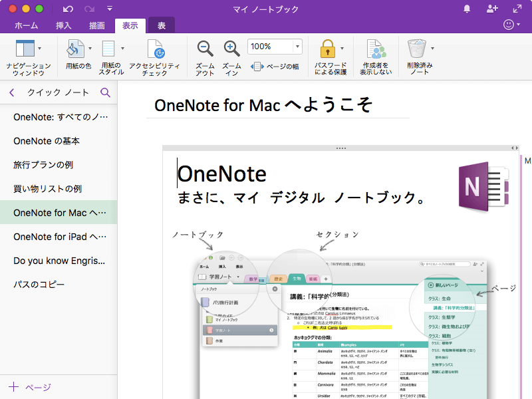Set zoom to Page Width (ページの幅)

(275, 66)
